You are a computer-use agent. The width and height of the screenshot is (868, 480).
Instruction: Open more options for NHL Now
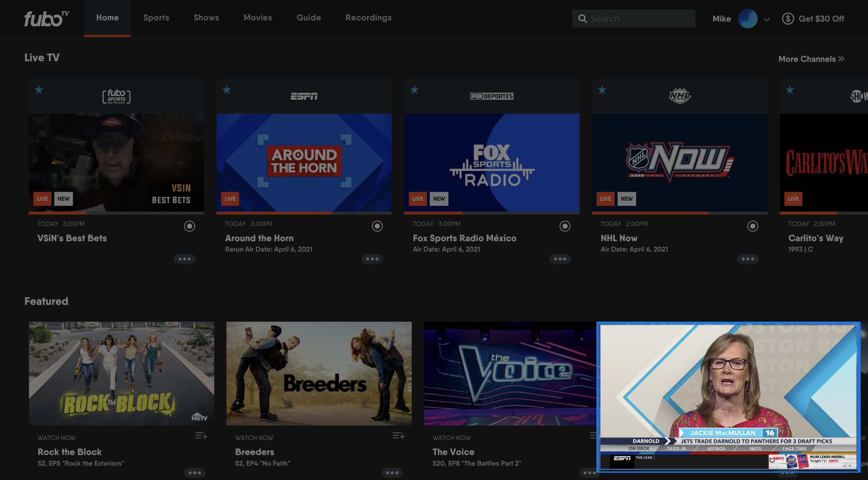coord(748,259)
